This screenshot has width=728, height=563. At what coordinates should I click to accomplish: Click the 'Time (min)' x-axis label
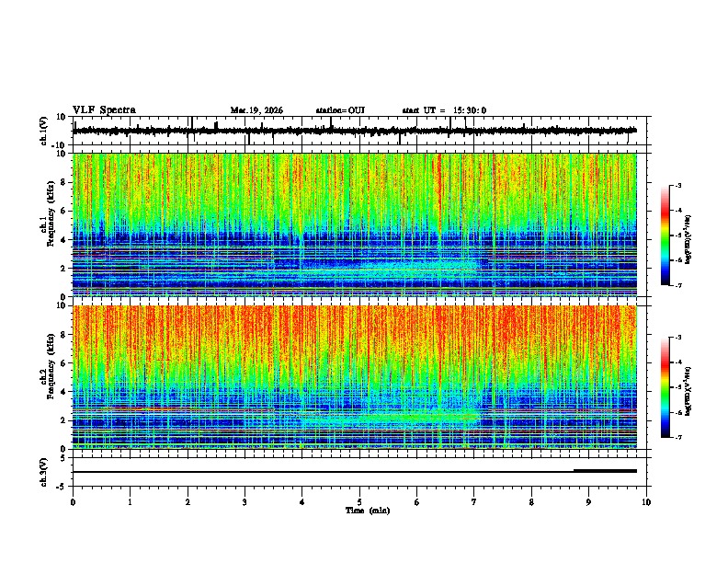click(x=368, y=511)
